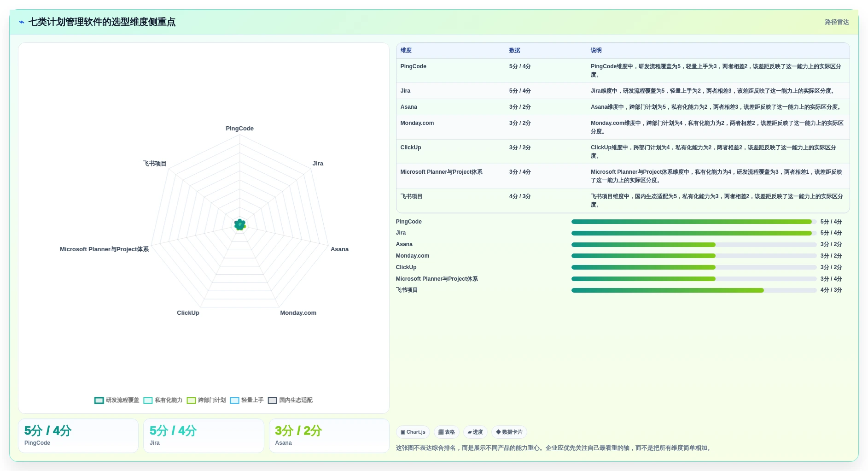
Task: Click the ClickUp axis label on radar chart
Action: (x=188, y=313)
